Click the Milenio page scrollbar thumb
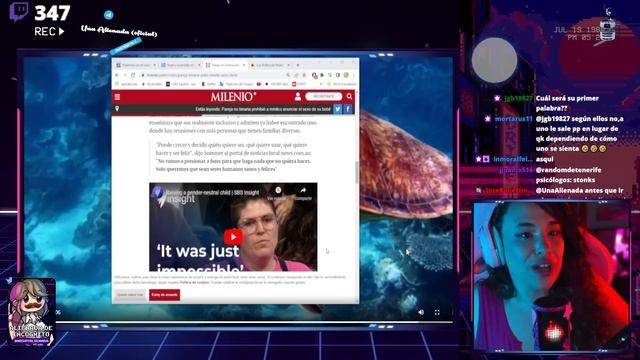 (357, 172)
